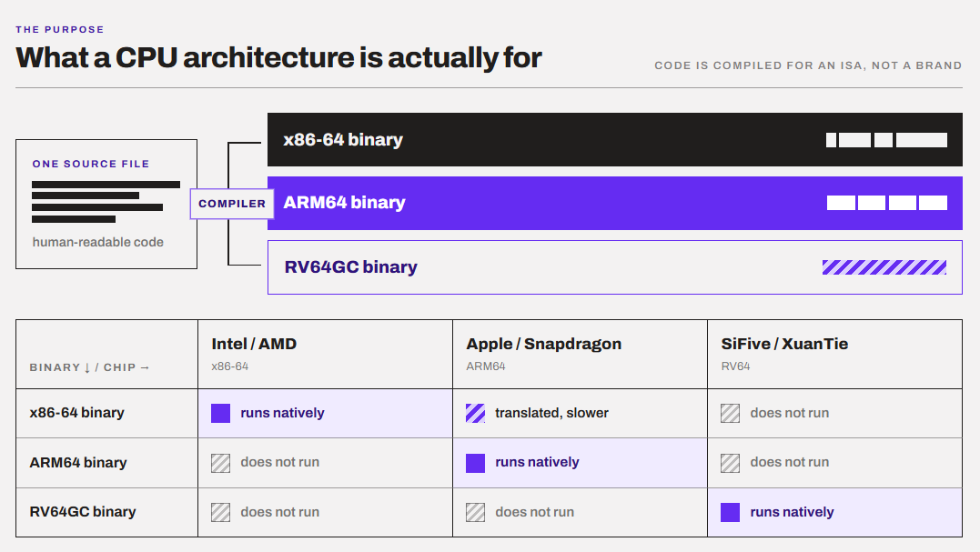980x552 pixels.
Task: Click the ARM64 subtitle under Apple / Snapdragon
Action: pos(486,366)
